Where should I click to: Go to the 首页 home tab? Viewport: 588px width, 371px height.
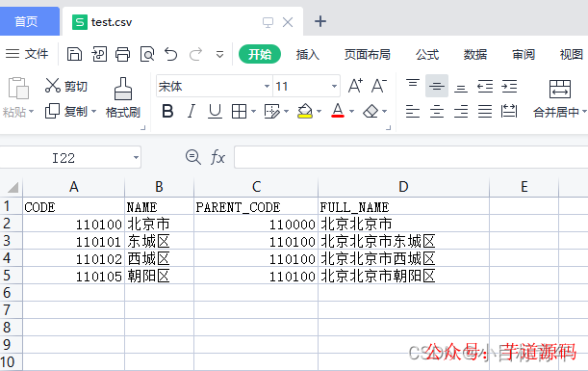coord(29,21)
